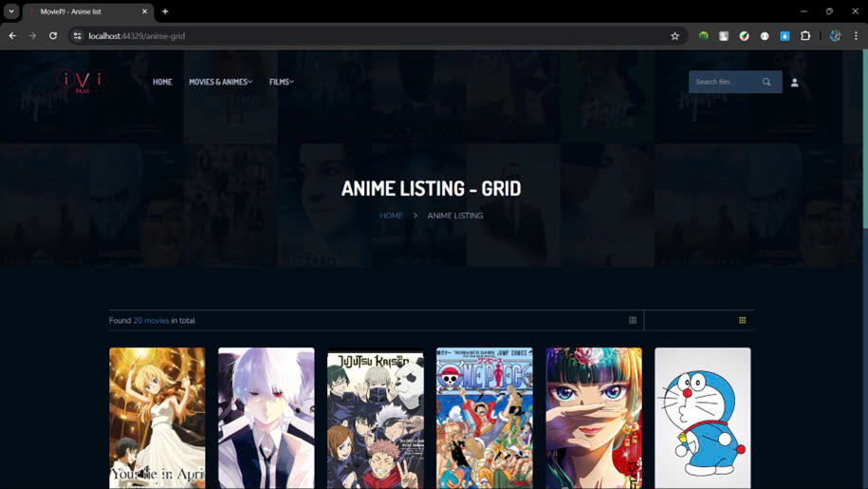
Task: Open the tab search dropdown arrow
Action: click(11, 11)
